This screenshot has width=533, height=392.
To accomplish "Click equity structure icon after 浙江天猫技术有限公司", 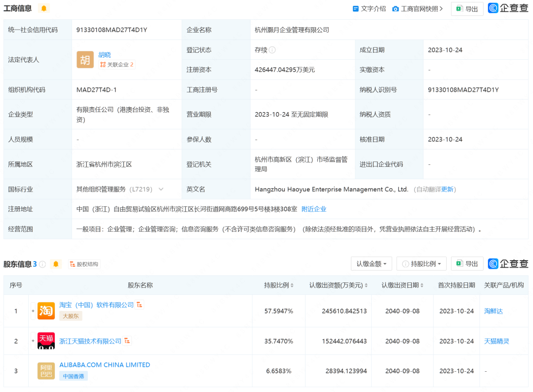I will click(x=127, y=341).
